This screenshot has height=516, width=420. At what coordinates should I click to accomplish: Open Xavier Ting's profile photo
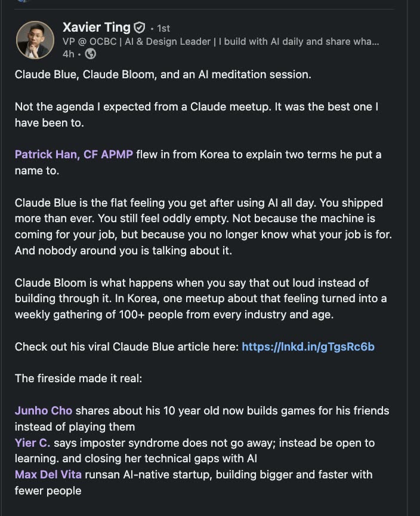(x=35, y=40)
